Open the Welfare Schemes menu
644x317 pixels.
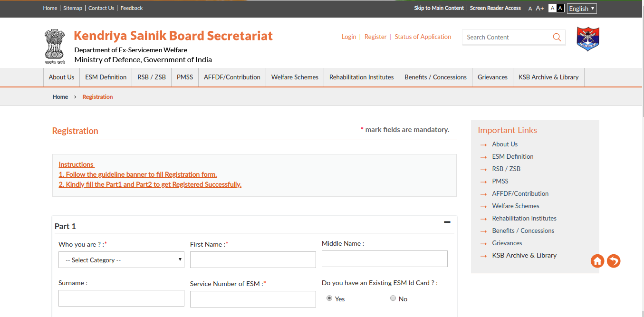tap(295, 77)
